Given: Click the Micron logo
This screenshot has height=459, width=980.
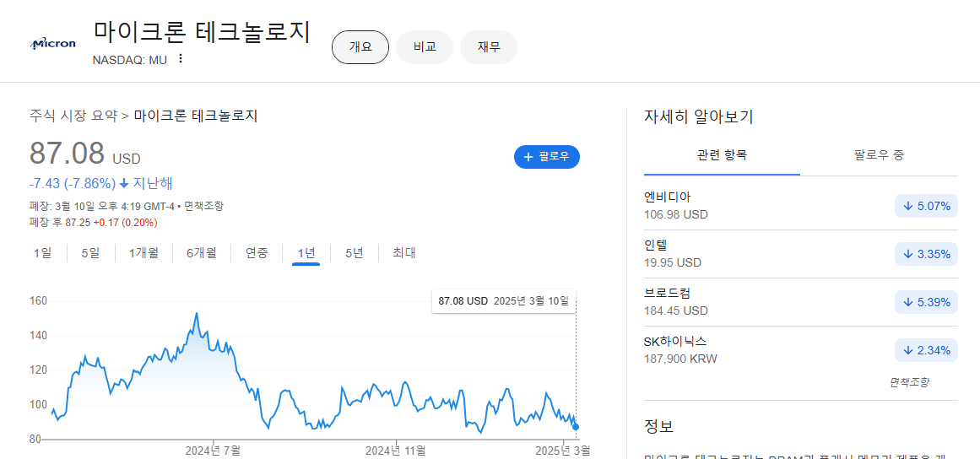Looking at the screenshot, I should [x=53, y=44].
